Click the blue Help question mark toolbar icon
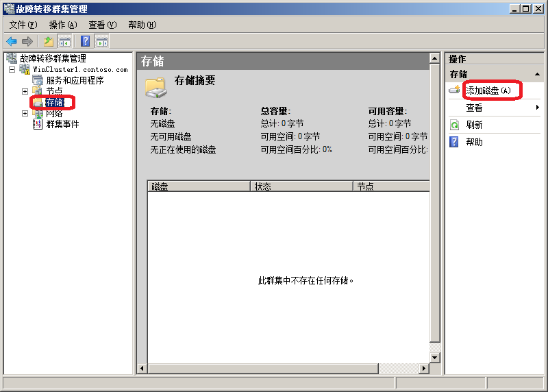This screenshot has width=548, height=392. tap(86, 41)
